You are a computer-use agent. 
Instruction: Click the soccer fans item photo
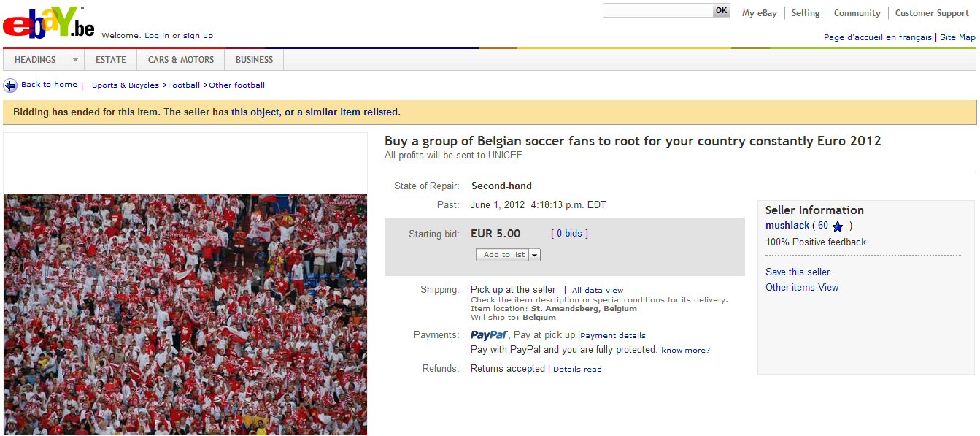point(185,314)
